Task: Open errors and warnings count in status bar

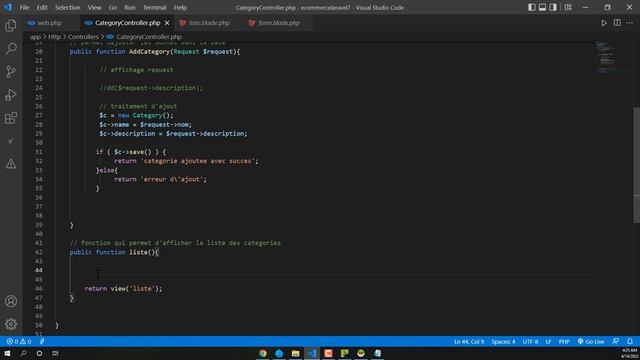Action: [x=19, y=341]
